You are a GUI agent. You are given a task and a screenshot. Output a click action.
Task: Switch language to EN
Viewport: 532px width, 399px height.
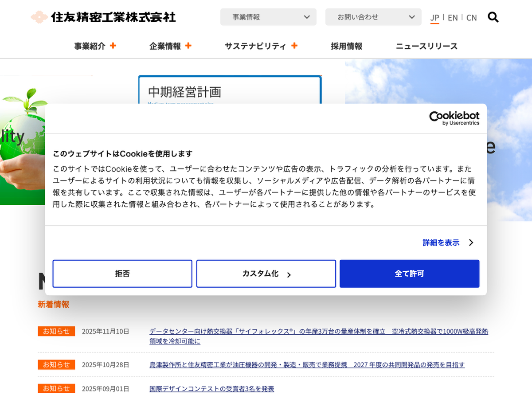(453, 18)
